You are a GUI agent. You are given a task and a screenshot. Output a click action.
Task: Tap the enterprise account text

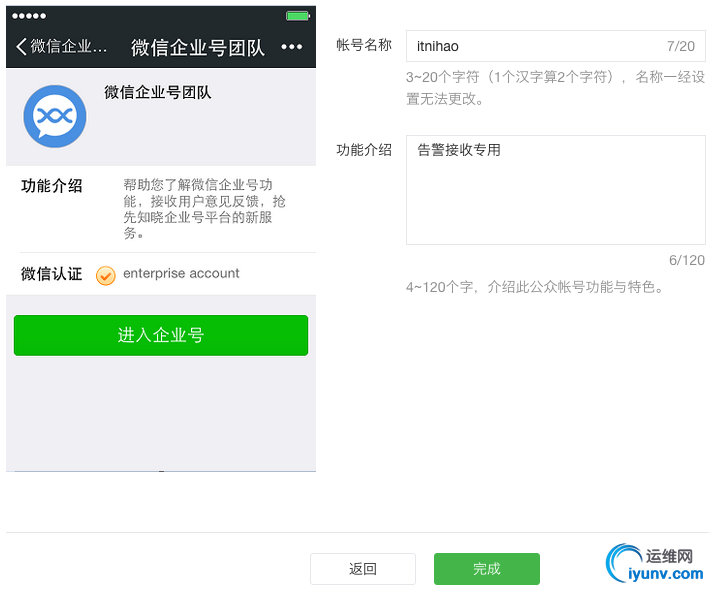tap(181, 273)
